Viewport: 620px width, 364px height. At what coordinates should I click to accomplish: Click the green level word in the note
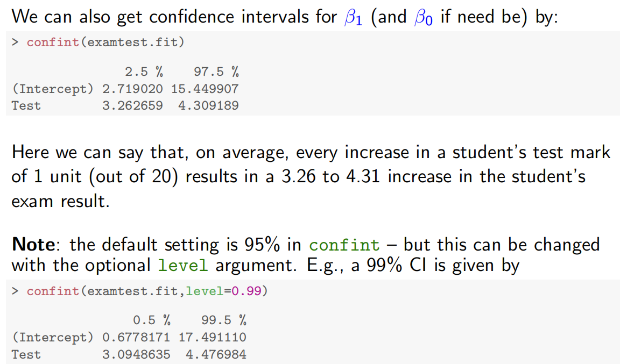[182, 265]
